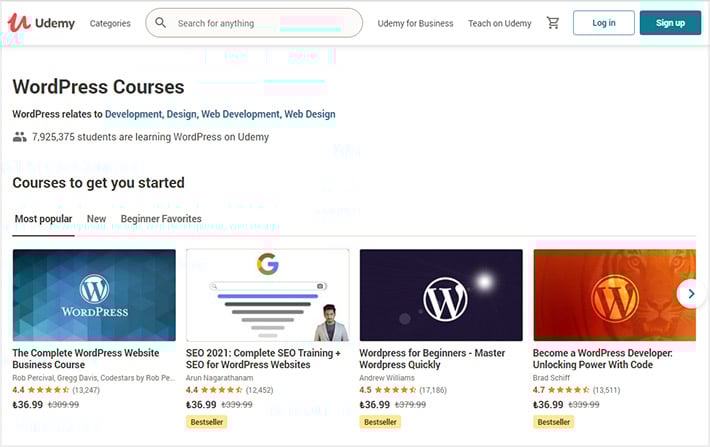
Task: Open the Development topic link
Action: pos(134,114)
